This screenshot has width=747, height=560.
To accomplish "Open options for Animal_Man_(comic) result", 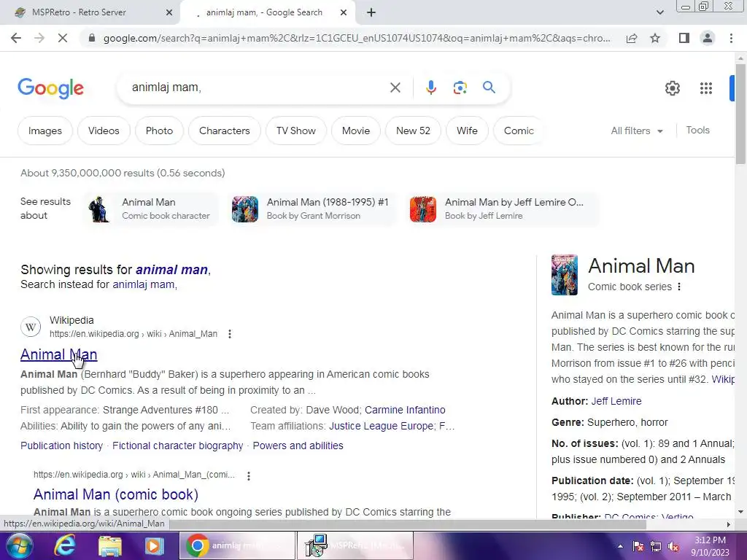I will 248,475.
